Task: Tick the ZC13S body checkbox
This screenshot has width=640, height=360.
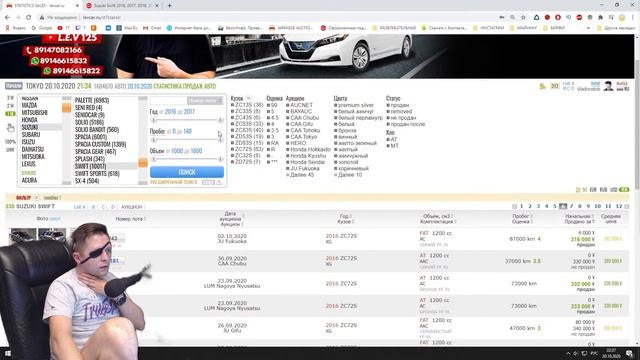Action: pyautogui.click(x=232, y=105)
